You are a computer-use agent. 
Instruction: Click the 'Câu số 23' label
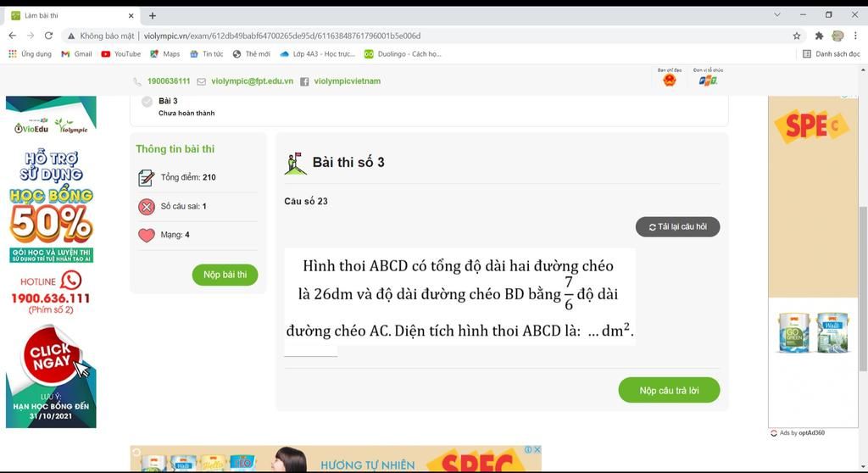click(x=305, y=201)
